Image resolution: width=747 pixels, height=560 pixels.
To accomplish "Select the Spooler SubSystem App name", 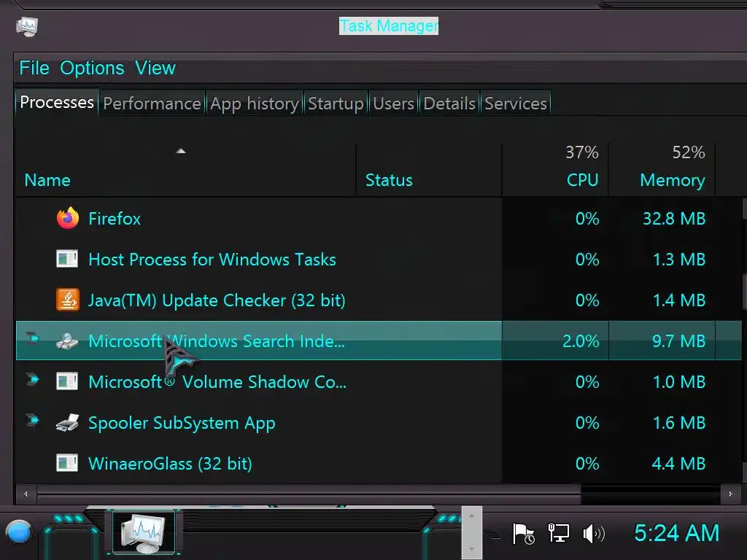I will (x=182, y=423).
